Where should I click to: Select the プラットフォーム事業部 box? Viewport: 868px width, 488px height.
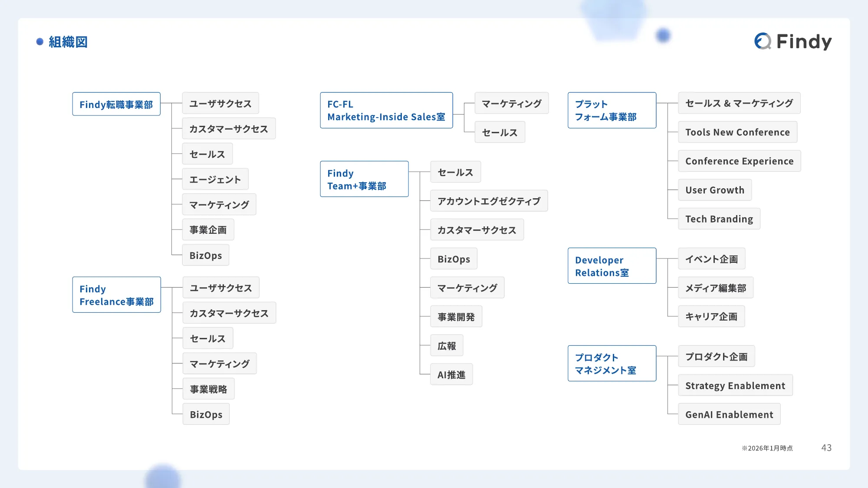(x=612, y=110)
